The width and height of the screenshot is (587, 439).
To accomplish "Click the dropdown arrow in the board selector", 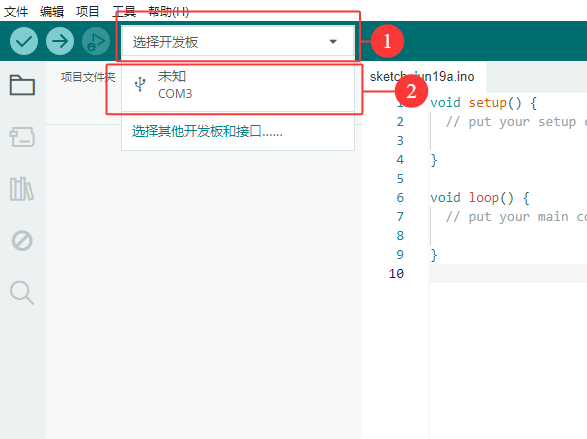I will pyautogui.click(x=333, y=42).
